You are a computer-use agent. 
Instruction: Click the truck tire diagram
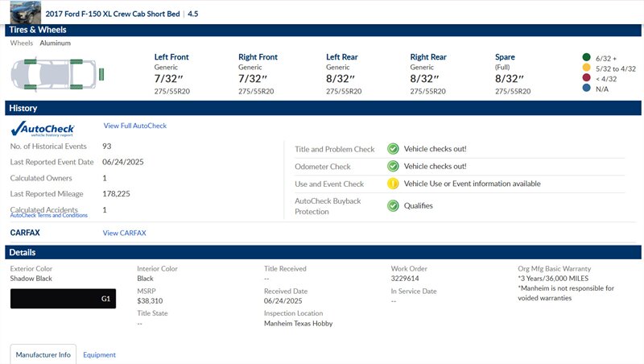[x=57, y=74]
